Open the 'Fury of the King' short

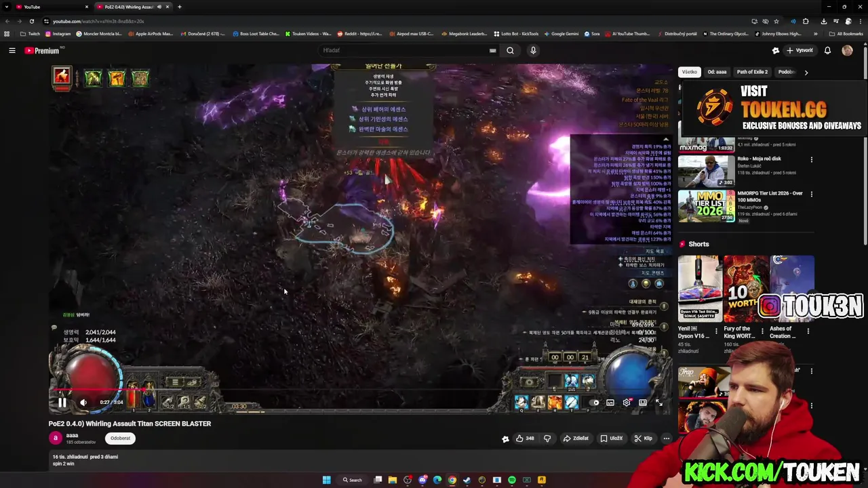click(x=745, y=289)
